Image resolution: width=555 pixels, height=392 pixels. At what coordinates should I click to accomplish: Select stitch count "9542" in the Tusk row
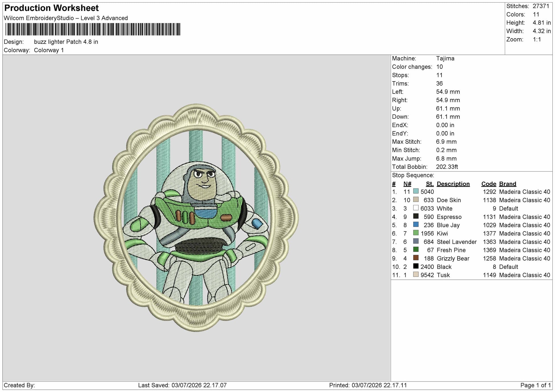click(427, 275)
